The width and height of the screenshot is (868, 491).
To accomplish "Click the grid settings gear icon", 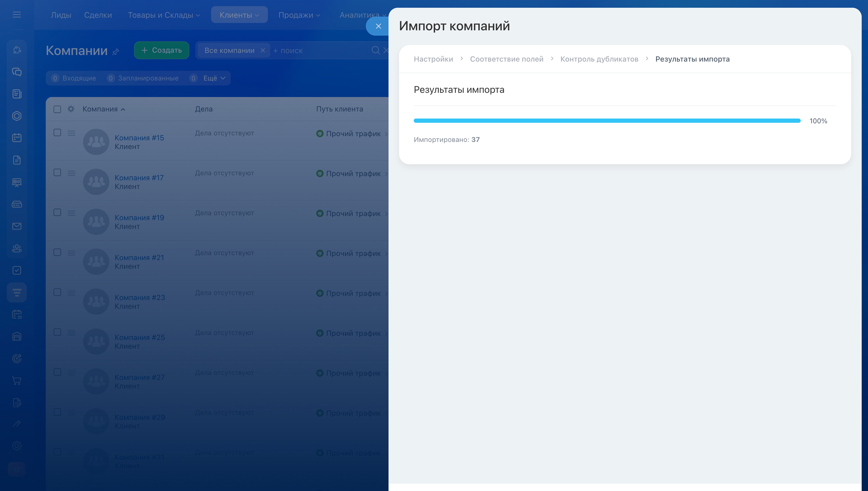I will (x=71, y=109).
